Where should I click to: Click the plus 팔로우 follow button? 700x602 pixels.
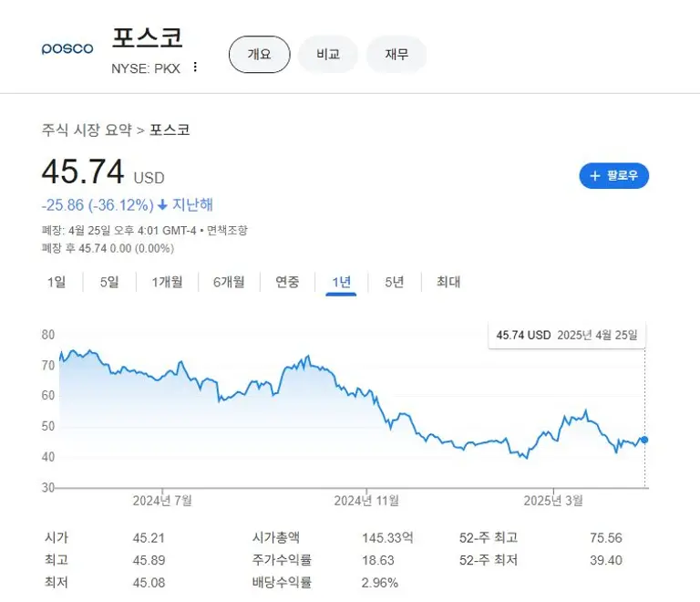coord(613,176)
